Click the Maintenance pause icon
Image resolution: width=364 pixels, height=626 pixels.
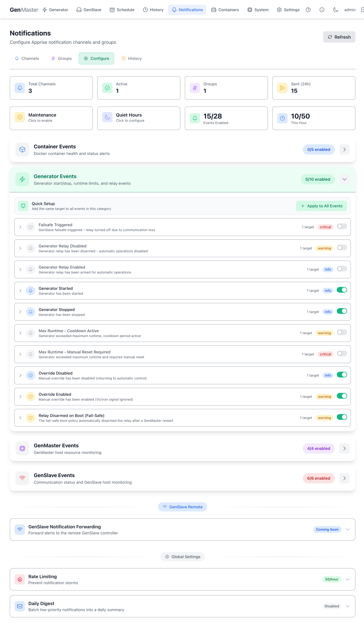20,117
